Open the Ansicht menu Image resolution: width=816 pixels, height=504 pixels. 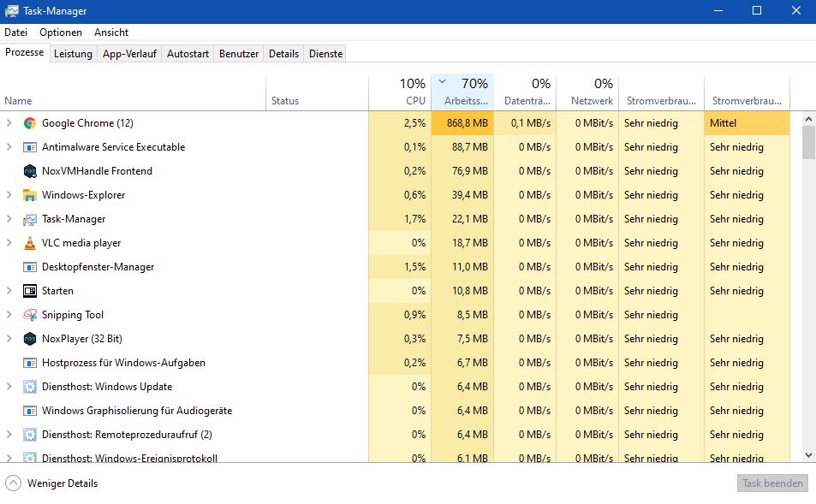point(111,33)
